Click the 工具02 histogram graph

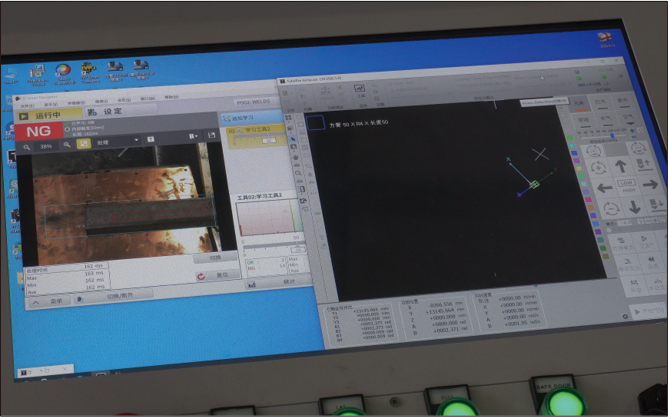tap(269, 218)
